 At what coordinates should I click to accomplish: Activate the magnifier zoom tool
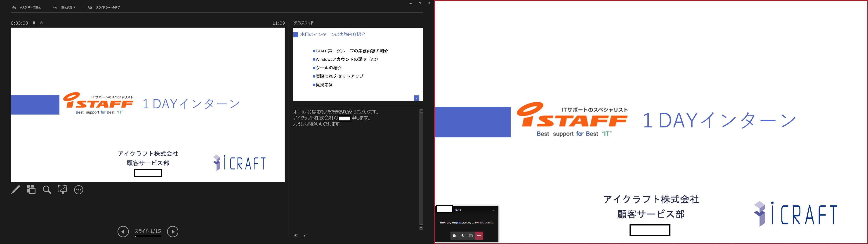47,190
